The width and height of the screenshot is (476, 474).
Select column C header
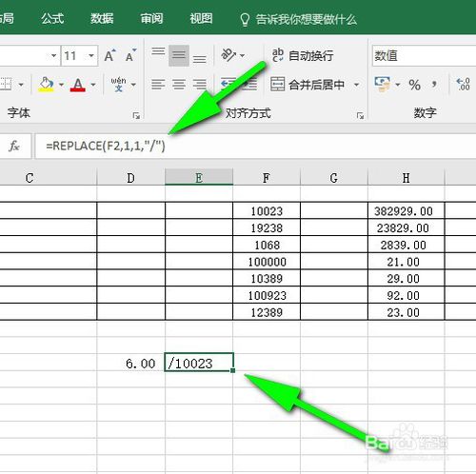click(49, 178)
